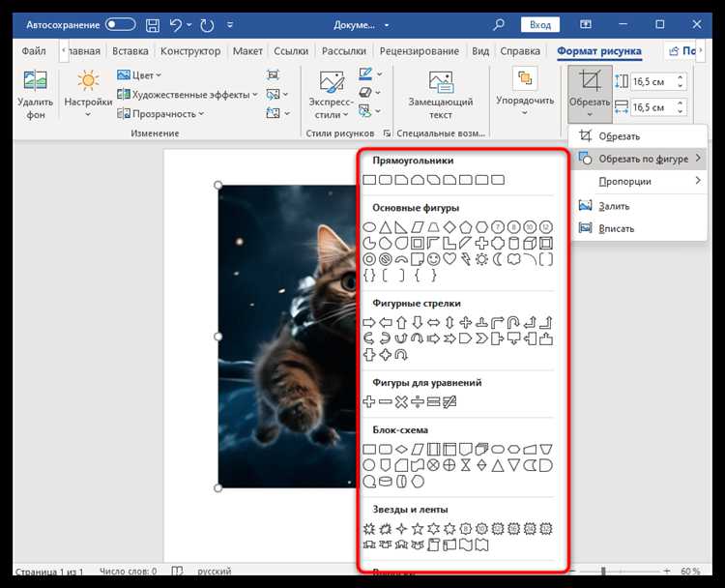This screenshot has height=588, width=725.
Task: Open the Настройки brightness sun icon
Action: [x=88, y=80]
